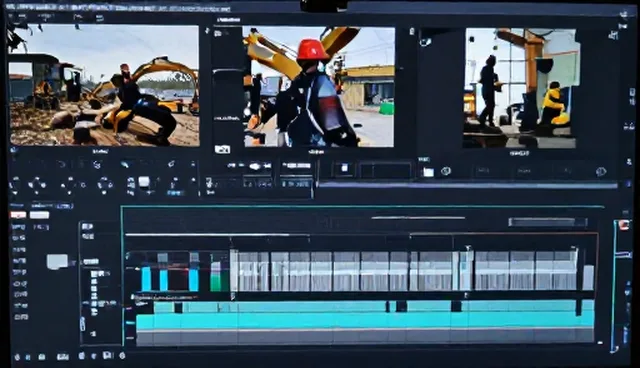Screen dimensions: 640x368
Task: Click the grey rounded rectangle in left panel
Action: (x=57, y=262)
